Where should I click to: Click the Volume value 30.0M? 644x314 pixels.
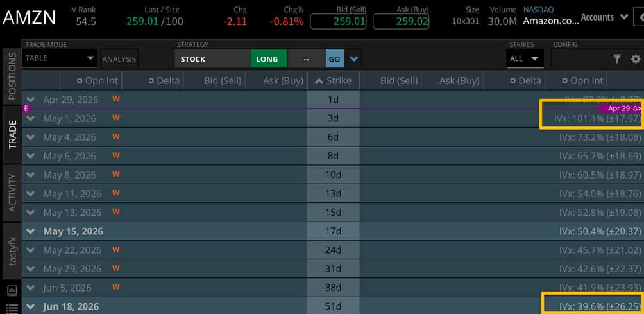pyautogui.click(x=502, y=21)
